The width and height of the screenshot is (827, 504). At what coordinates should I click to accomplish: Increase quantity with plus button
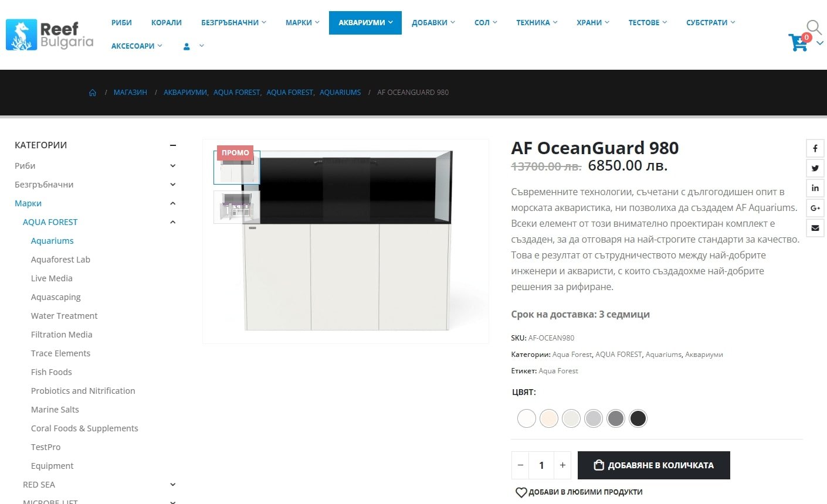pyautogui.click(x=562, y=465)
